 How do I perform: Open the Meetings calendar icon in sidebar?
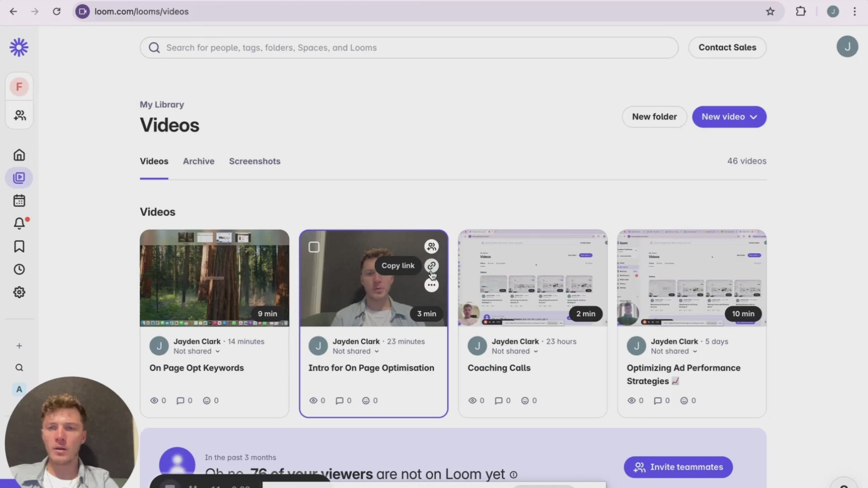pyautogui.click(x=19, y=201)
